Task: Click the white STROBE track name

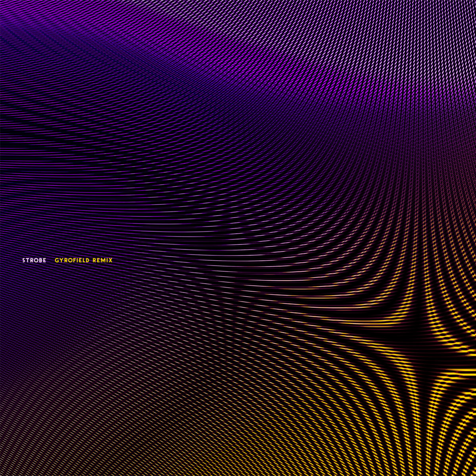Action: click(34, 261)
